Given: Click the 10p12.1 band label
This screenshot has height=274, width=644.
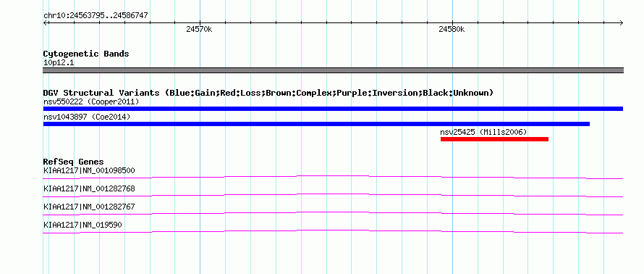Looking at the screenshot, I should click(x=59, y=63).
